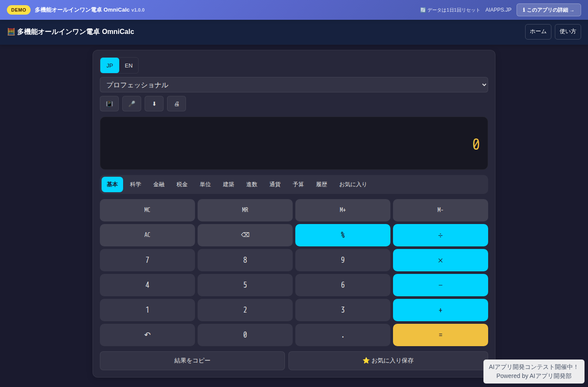Select the 予算 tab
This screenshot has height=387, width=588.
click(x=298, y=184)
